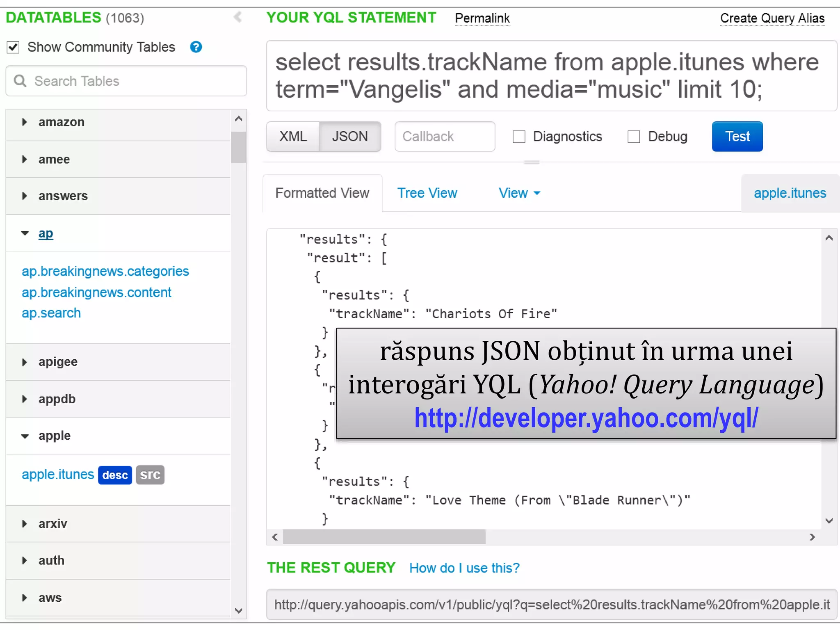Switch to Tree View tab

[x=427, y=193]
